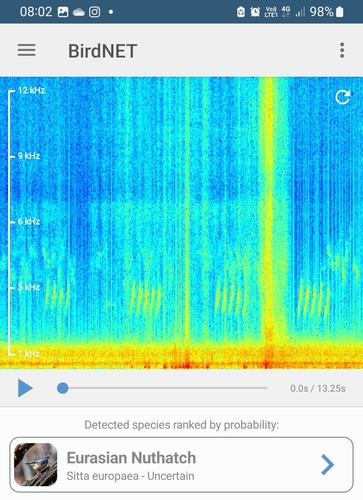This screenshot has height=500, width=363.
Task: Tap the gallery image notification icon
Action: 63,12
